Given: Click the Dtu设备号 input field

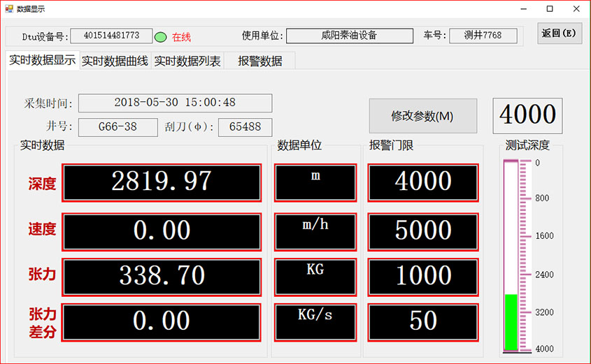Looking at the screenshot, I should tap(111, 36).
